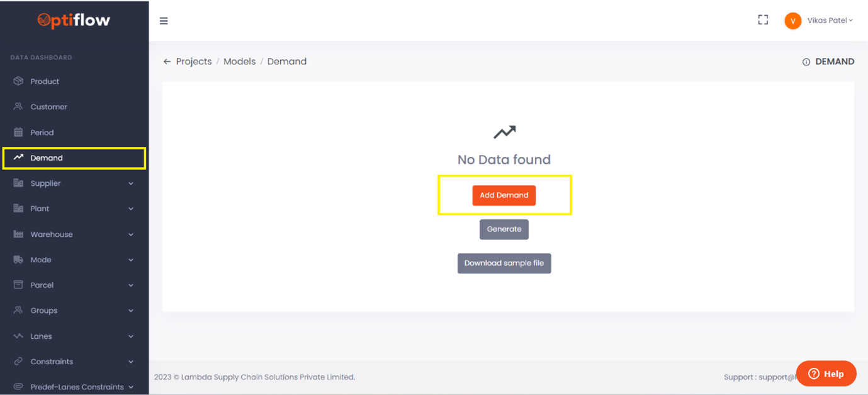Open the Groups people icon
The height and width of the screenshot is (395, 868).
[x=18, y=310]
